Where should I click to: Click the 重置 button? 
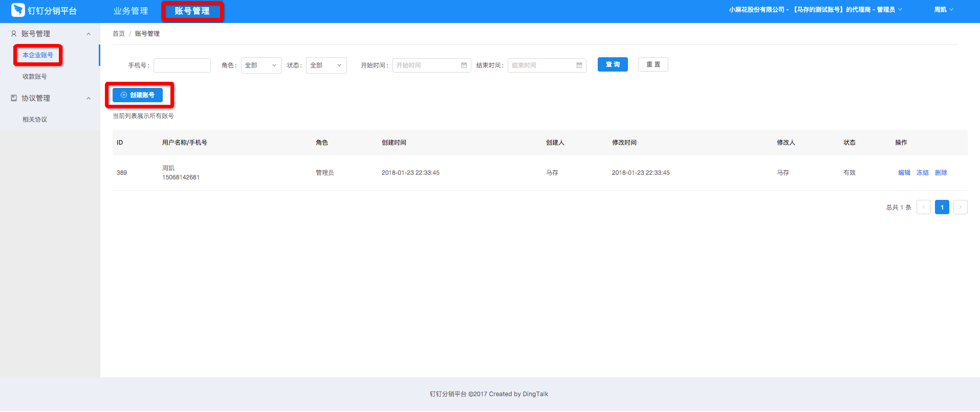coord(653,64)
